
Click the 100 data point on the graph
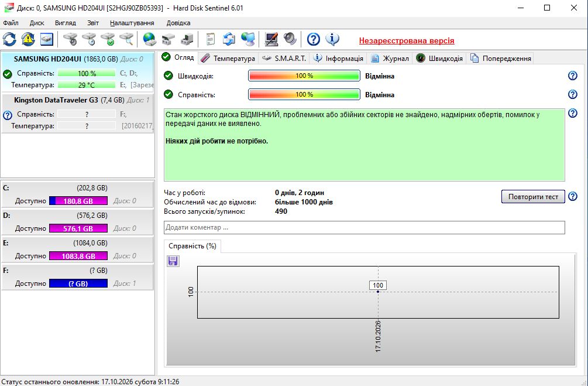click(x=378, y=291)
